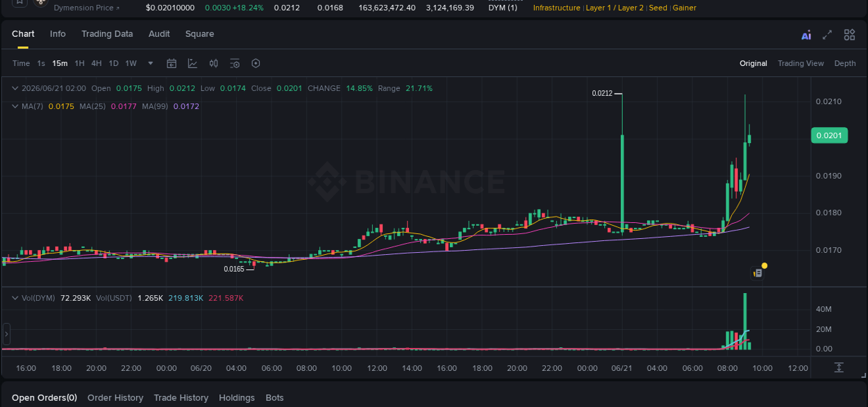This screenshot has width=868, height=407.
Task: Click the scroll-to-latest icon on time axis
Action: pyautogui.click(x=839, y=367)
